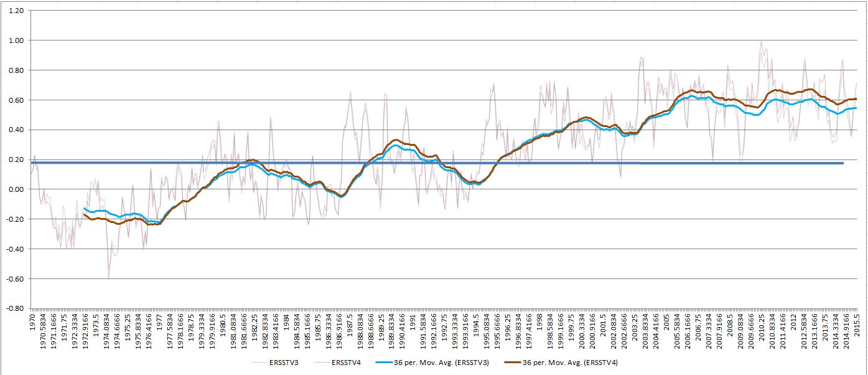Click the brown line marker beside the legend label 36 per. Mov. Avg. (ERSSTV4)
This screenshot has height=375, width=868.
pos(511,363)
